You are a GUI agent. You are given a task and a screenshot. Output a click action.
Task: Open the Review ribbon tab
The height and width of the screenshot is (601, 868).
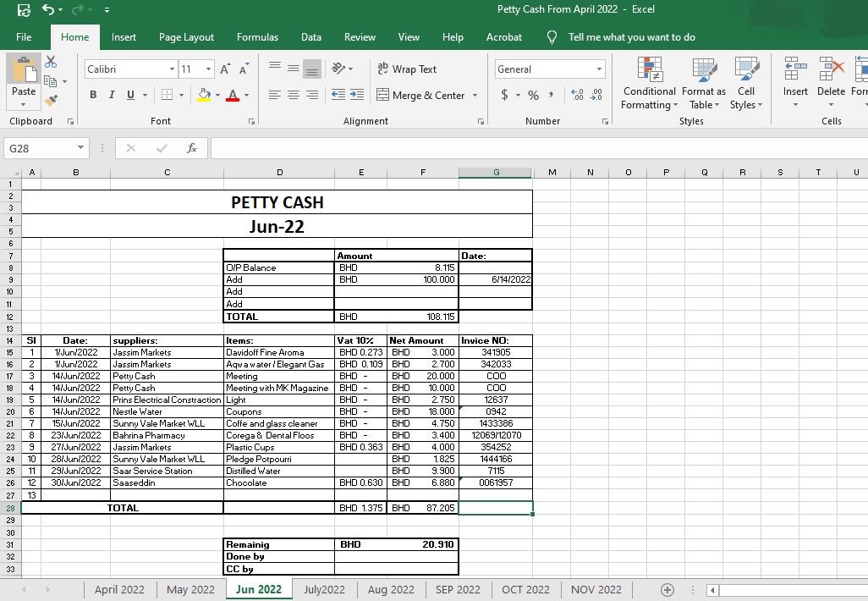[360, 37]
